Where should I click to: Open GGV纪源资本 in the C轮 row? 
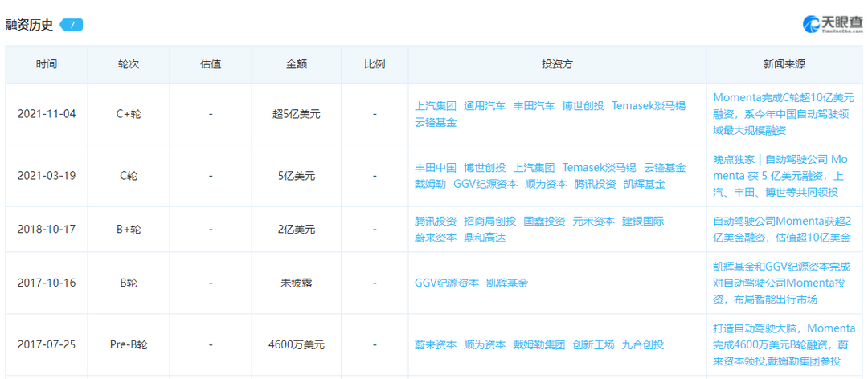click(x=485, y=184)
